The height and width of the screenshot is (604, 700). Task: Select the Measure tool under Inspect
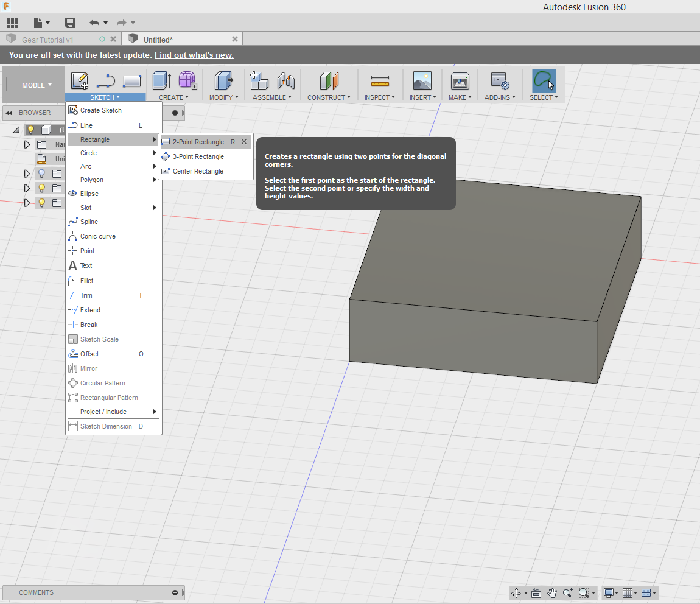pyautogui.click(x=379, y=81)
